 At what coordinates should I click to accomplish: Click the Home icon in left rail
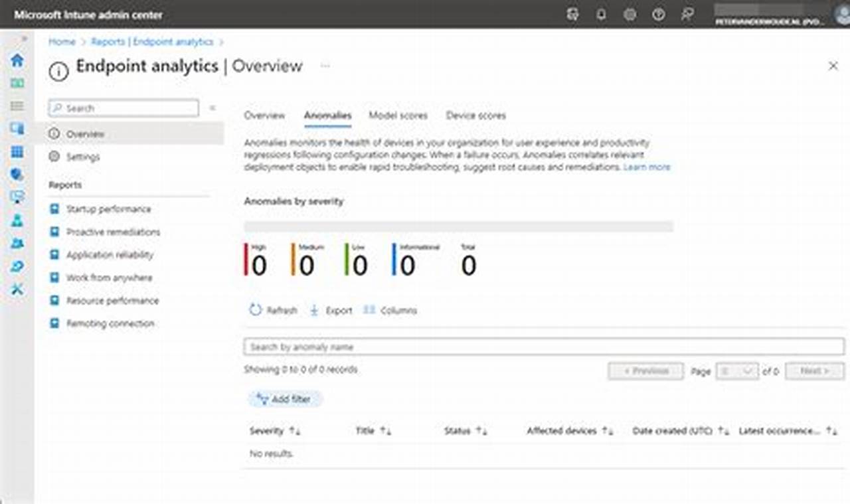click(x=17, y=60)
